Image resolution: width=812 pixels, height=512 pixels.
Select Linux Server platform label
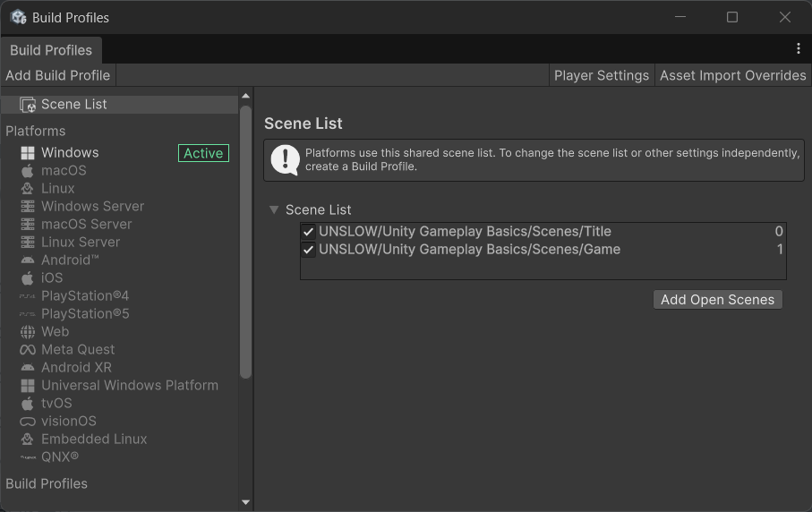tap(81, 242)
